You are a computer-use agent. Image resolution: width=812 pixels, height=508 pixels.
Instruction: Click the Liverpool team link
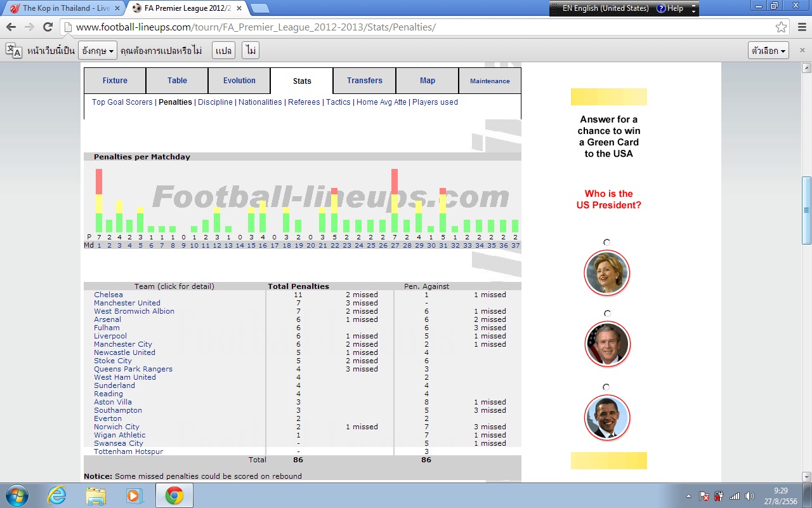(x=110, y=336)
